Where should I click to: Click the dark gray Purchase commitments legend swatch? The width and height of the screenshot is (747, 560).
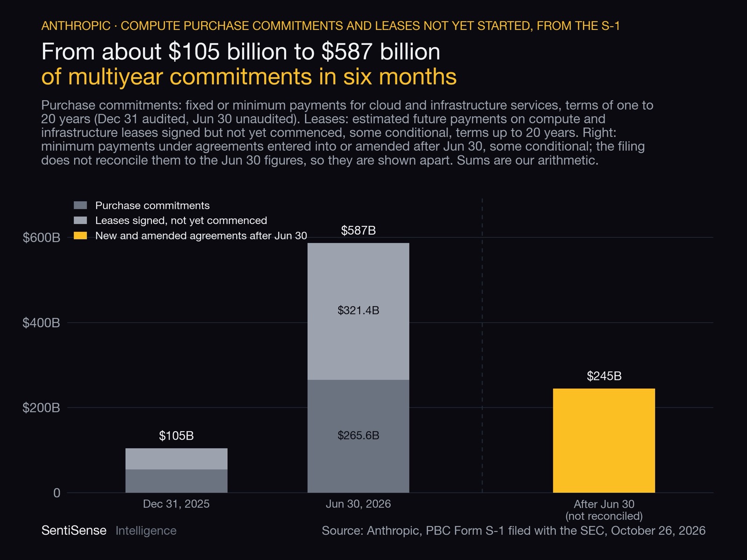pyautogui.click(x=80, y=205)
